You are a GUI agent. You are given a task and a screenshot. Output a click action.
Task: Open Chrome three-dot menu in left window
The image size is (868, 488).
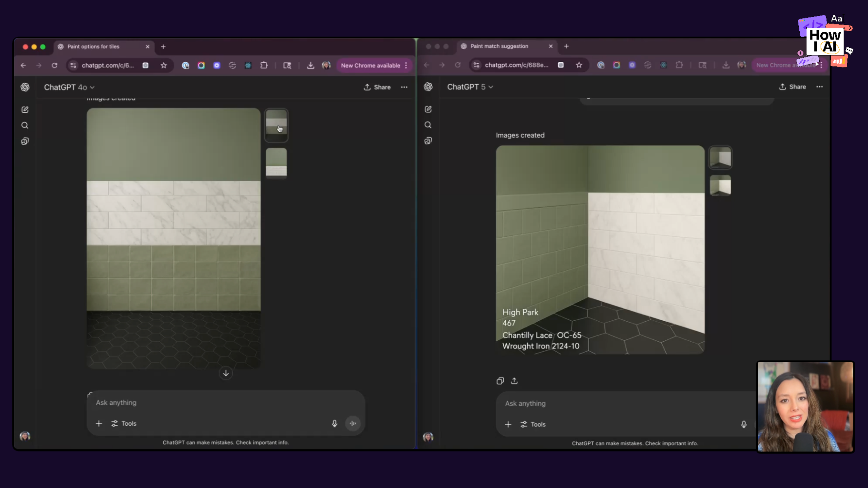[x=406, y=66]
